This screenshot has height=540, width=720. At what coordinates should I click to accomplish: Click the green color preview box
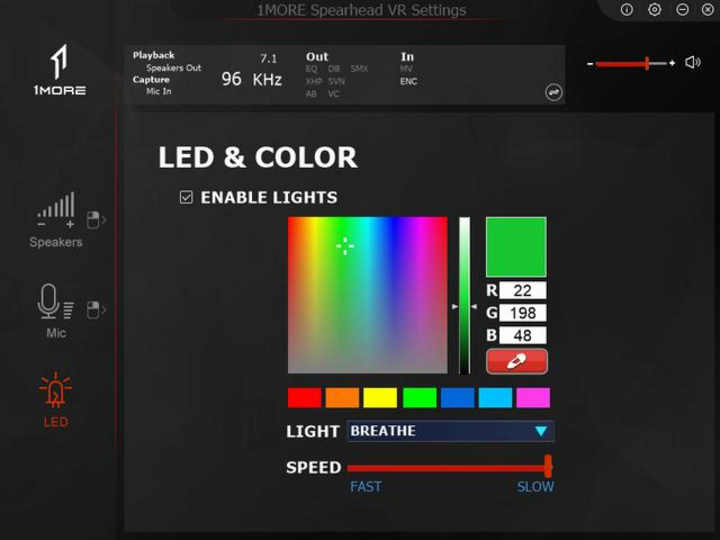516,247
